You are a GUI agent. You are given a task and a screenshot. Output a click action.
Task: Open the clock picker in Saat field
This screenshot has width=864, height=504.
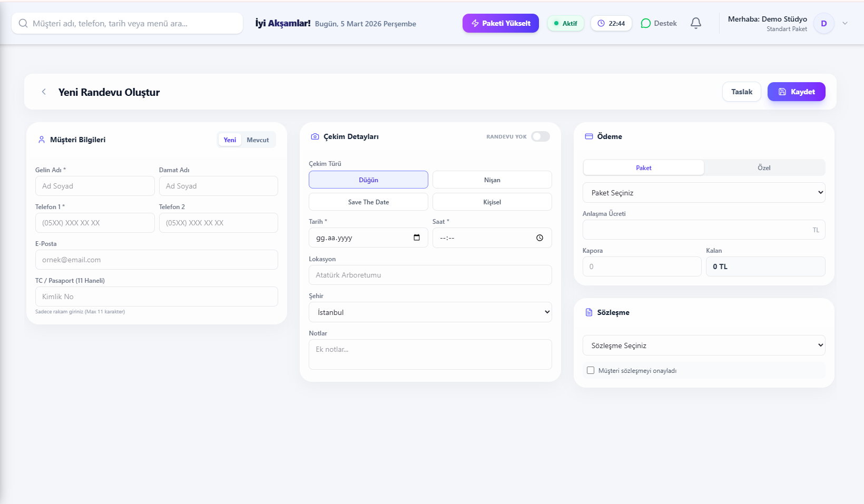tap(539, 238)
